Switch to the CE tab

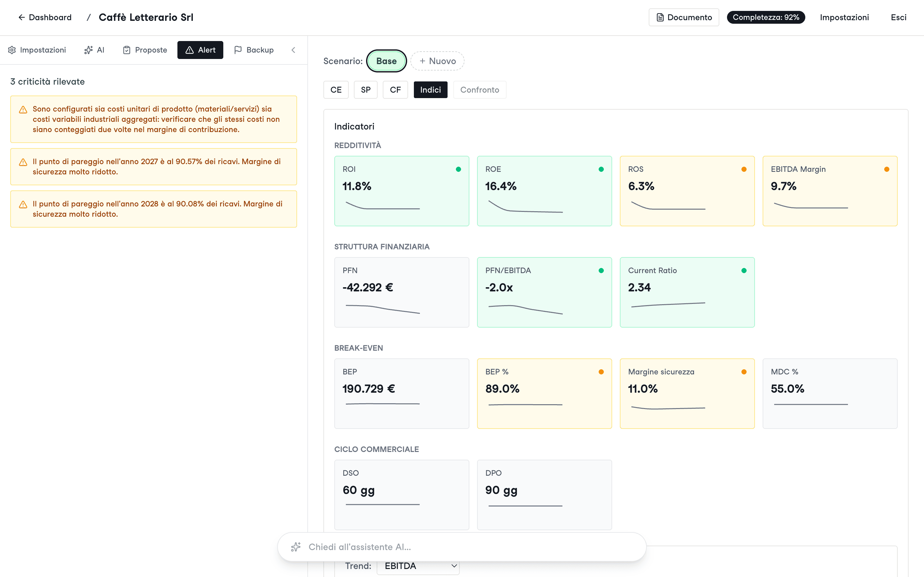coord(336,90)
